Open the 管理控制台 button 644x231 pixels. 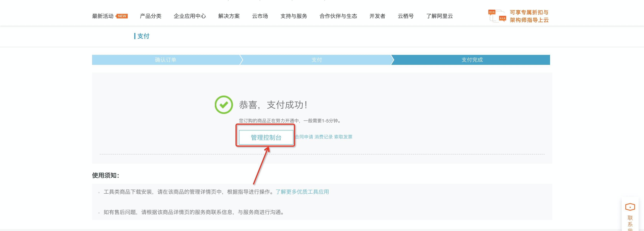266,138
